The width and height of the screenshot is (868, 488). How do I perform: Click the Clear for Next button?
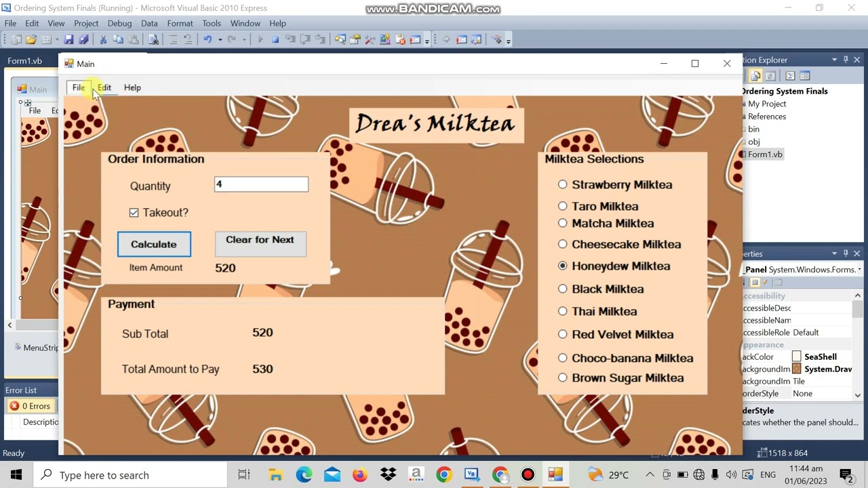click(260, 244)
